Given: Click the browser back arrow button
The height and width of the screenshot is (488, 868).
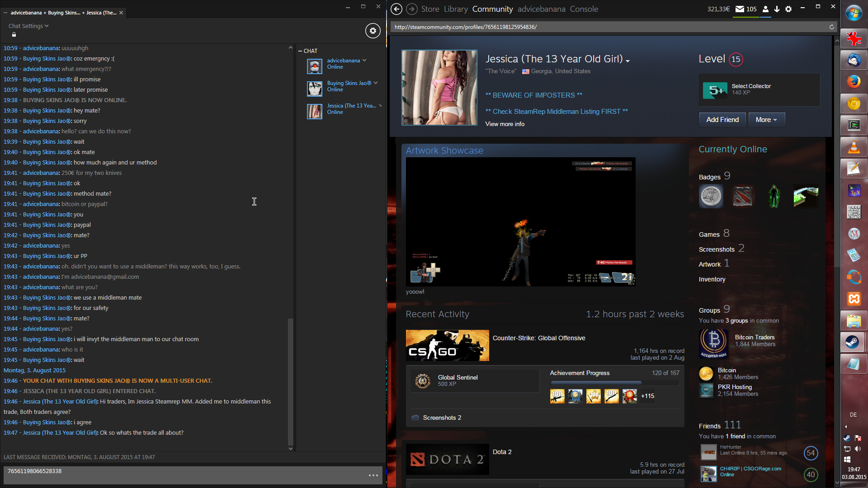Looking at the screenshot, I should point(396,9).
